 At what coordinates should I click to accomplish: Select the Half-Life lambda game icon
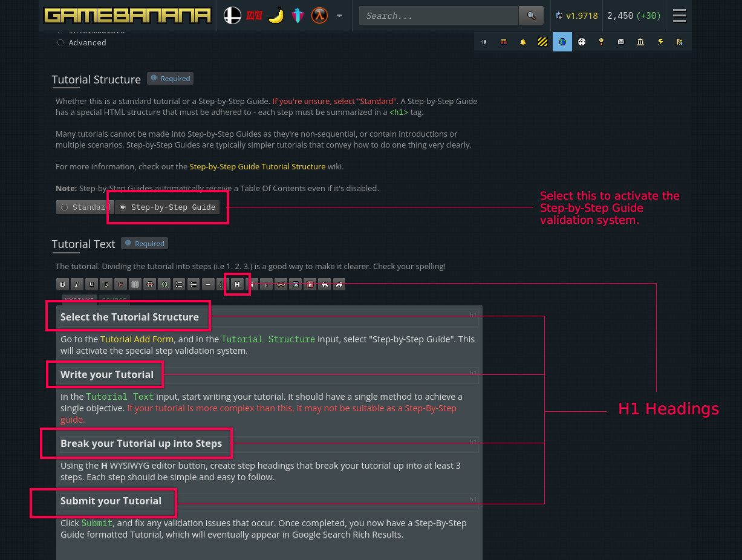point(320,15)
